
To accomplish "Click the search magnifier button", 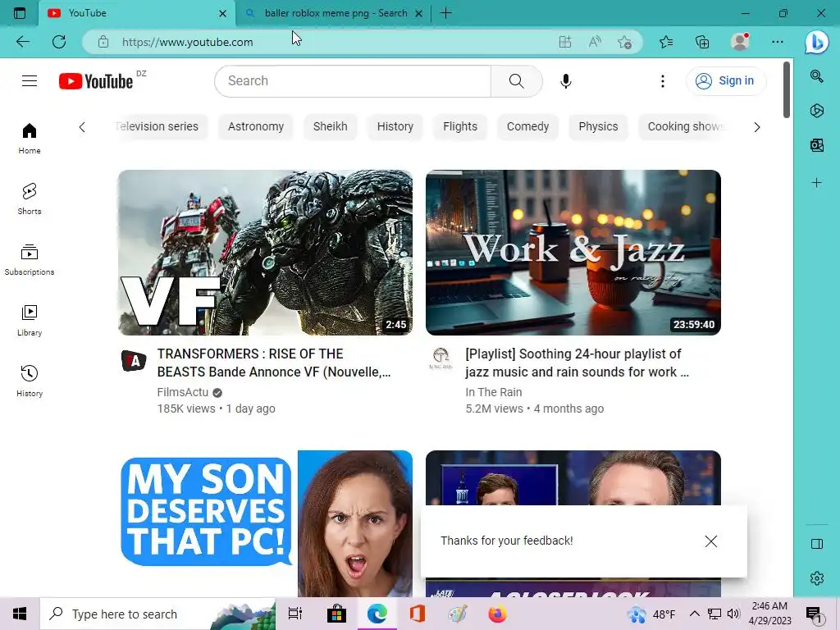I will 517,81.
